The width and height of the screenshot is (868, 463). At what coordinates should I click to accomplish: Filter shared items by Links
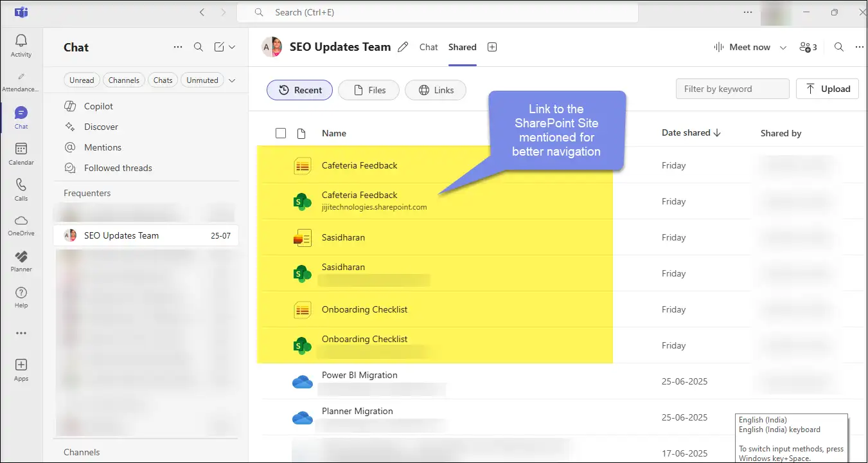[x=436, y=90]
